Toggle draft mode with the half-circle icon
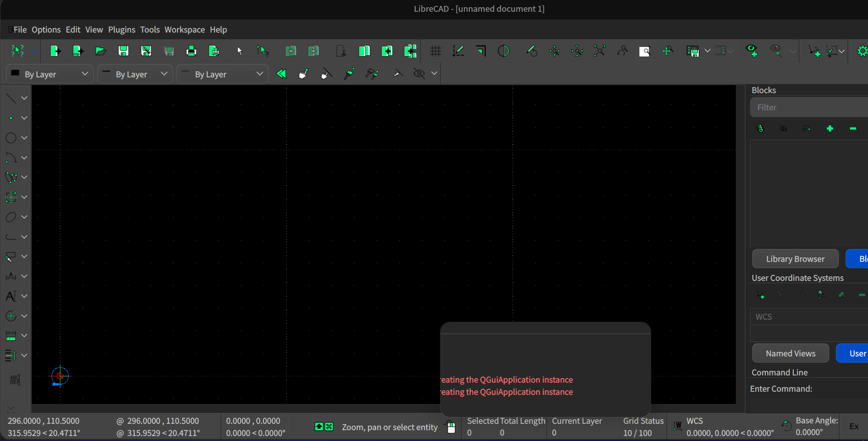The image size is (868, 441). pyautogui.click(x=503, y=51)
